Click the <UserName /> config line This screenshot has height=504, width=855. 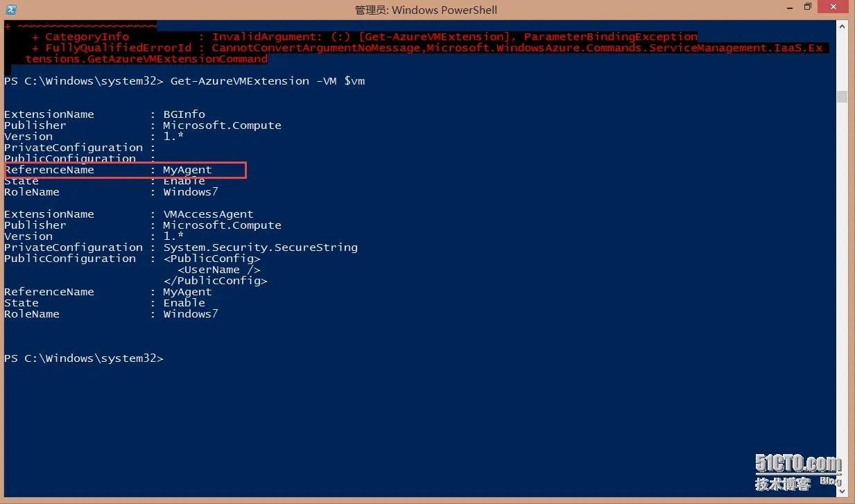click(x=219, y=270)
